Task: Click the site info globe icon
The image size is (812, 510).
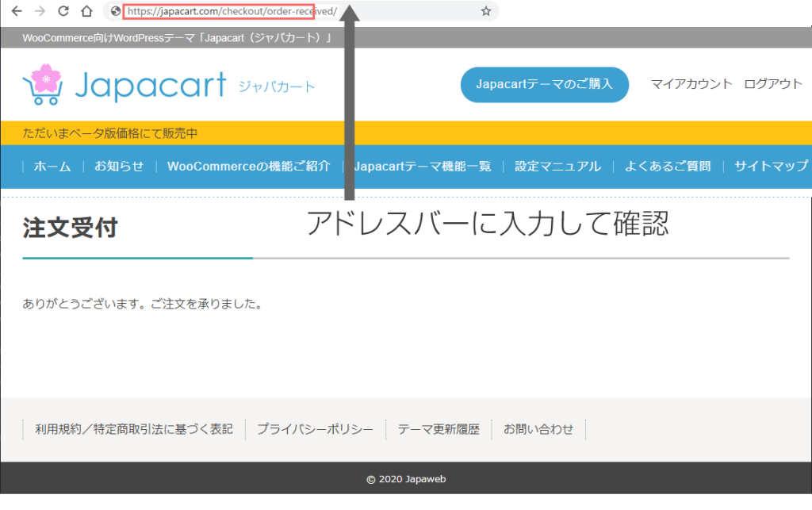Action: (x=116, y=11)
